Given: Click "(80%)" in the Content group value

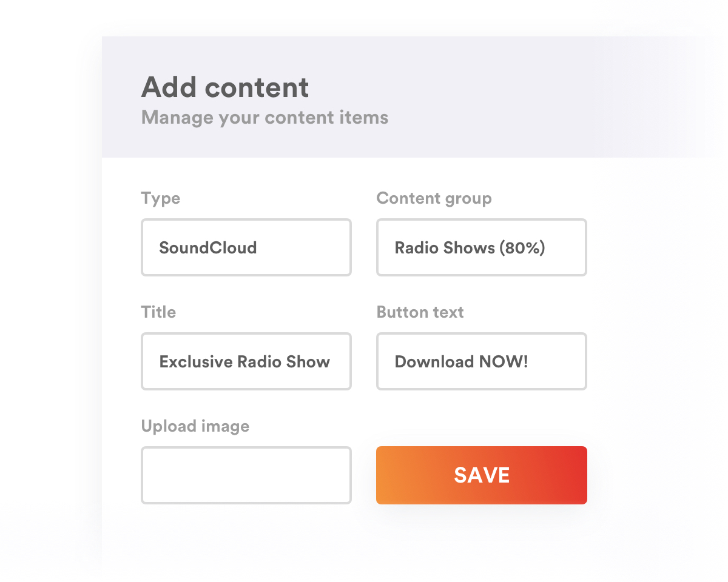Looking at the screenshot, I should (522, 248).
